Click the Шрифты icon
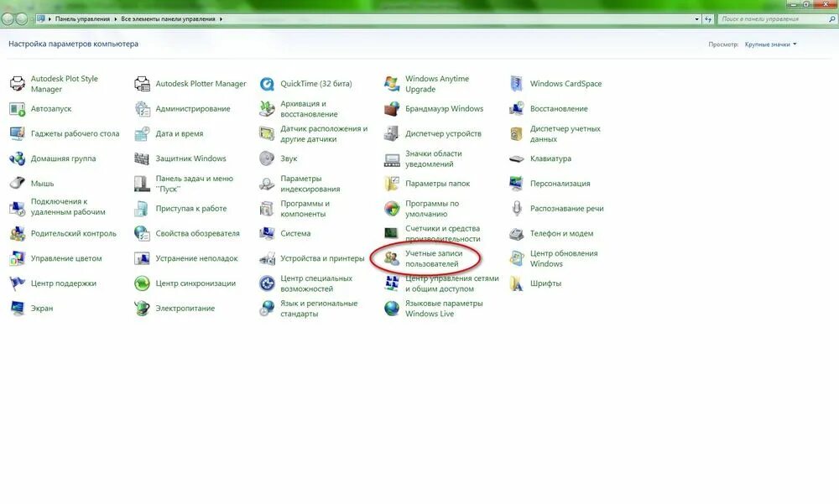 point(516,283)
